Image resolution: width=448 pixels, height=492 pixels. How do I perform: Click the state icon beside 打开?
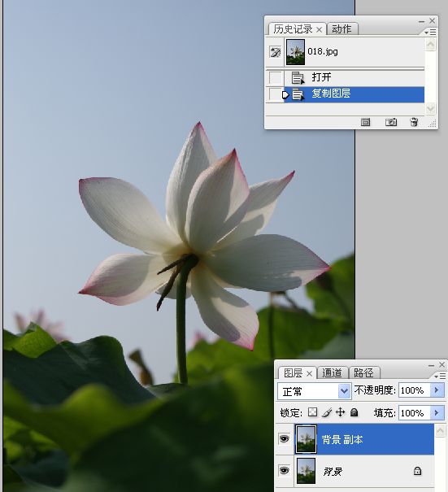click(x=298, y=77)
